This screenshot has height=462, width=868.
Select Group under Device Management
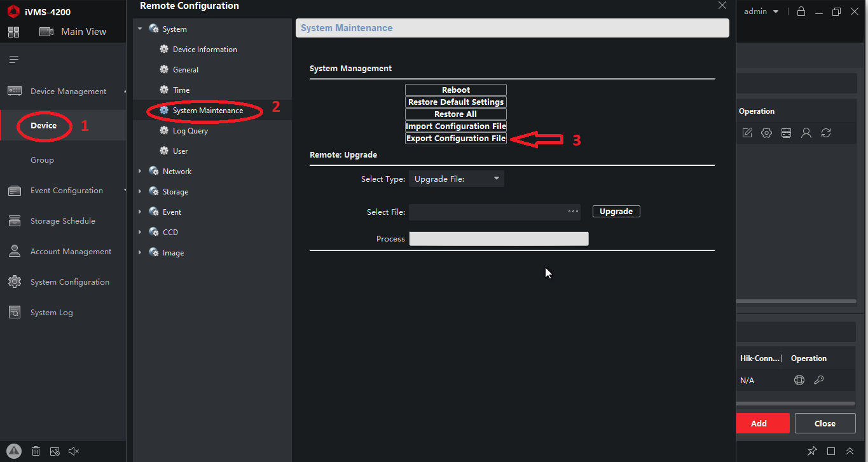point(42,160)
